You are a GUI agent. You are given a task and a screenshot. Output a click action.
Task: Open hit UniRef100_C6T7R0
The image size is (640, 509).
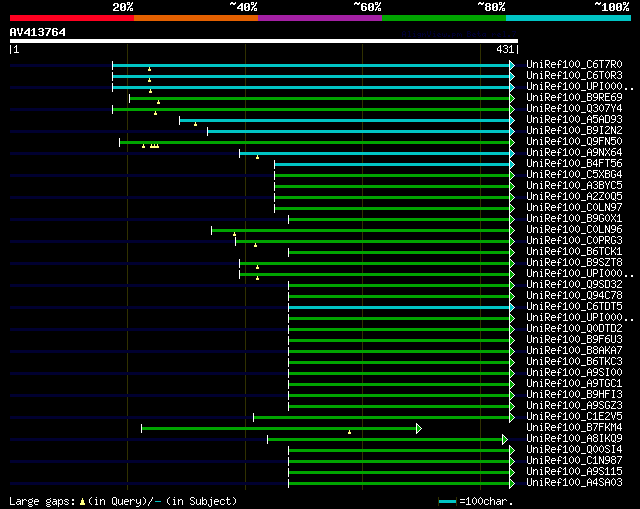pyautogui.click(x=574, y=64)
